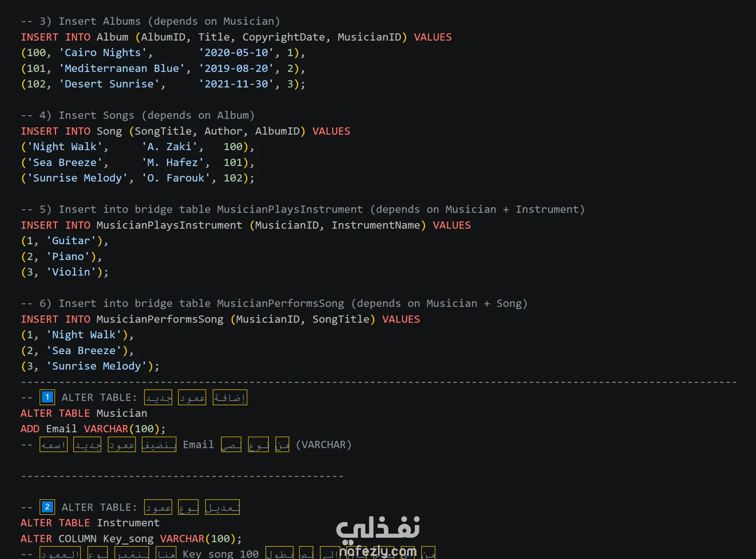Click the 'O. Farouk' author string
The width and height of the screenshot is (756, 559).
click(x=176, y=178)
